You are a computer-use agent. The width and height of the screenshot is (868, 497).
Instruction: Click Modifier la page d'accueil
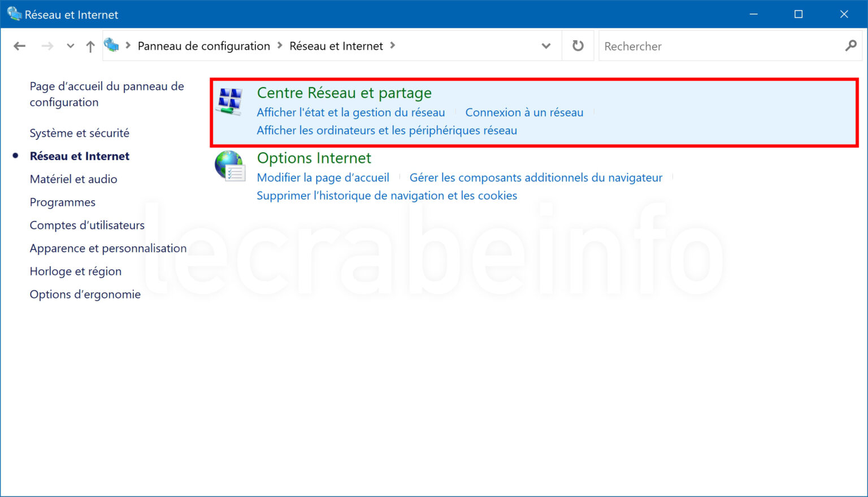(x=323, y=177)
